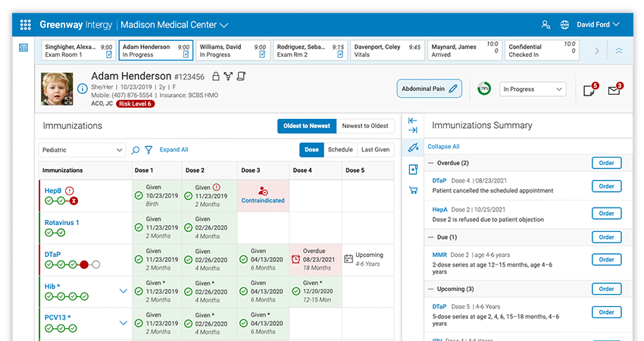Select the Schedule view toggle

tap(340, 150)
